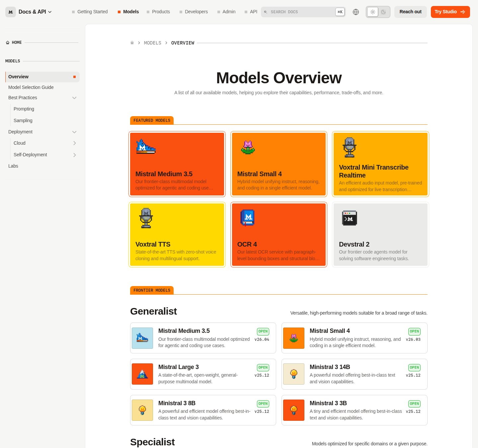Open featured Mistral Medium 3.5 card title
Screen dimensions: 478x448
coord(164,174)
